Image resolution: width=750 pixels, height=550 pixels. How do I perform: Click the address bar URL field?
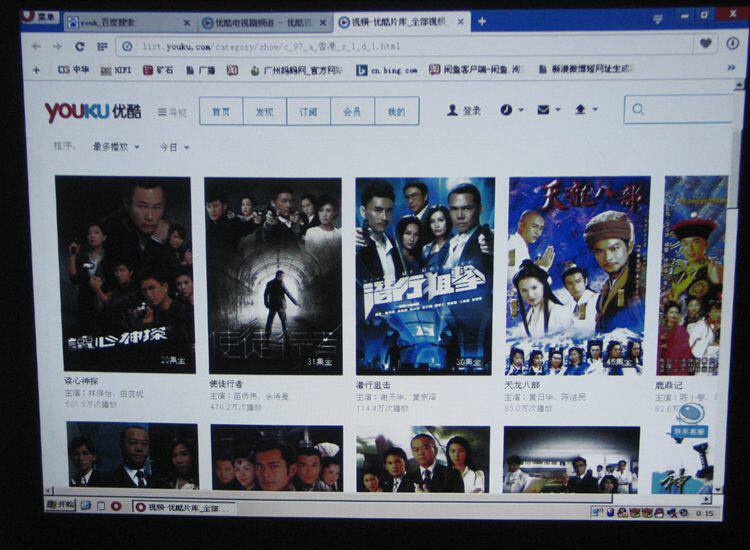click(404, 46)
